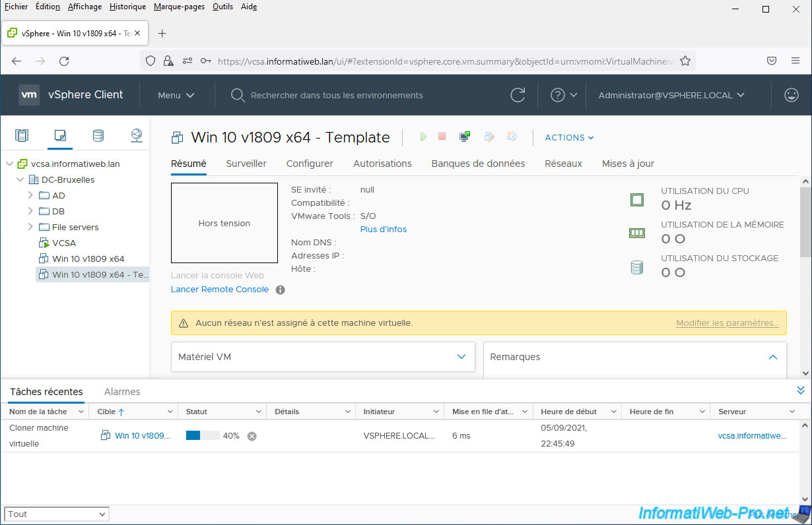The height and width of the screenshot is (525, 812).
Task: Switch to the Autorisations tab
Action: pos(382,164)
